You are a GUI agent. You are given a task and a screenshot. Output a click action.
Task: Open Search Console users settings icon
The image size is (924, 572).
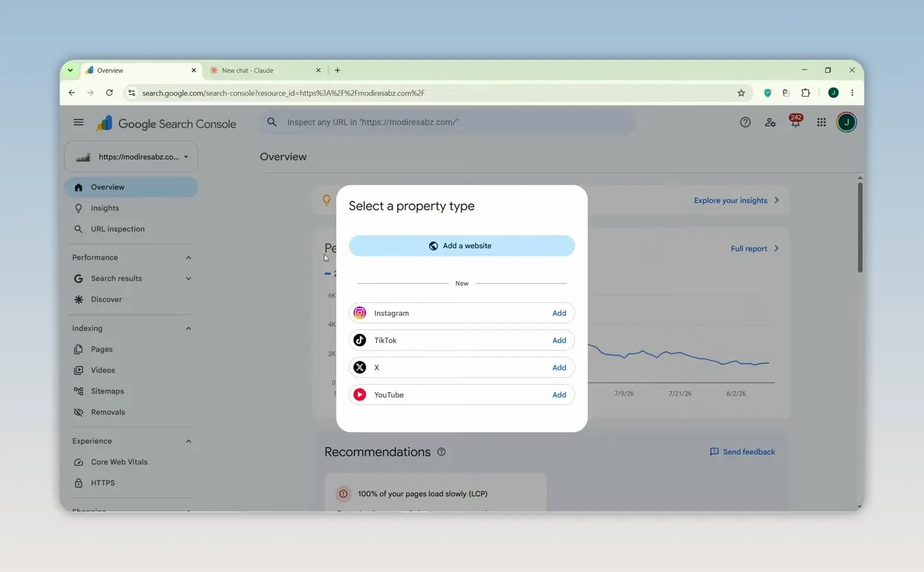[x=770, y=123]
